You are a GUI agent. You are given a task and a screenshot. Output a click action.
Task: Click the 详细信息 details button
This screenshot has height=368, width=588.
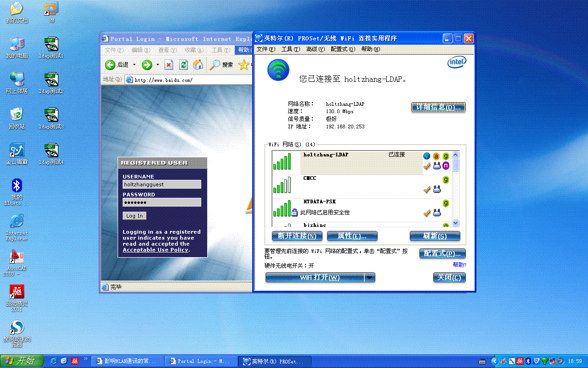coord(438,107)
